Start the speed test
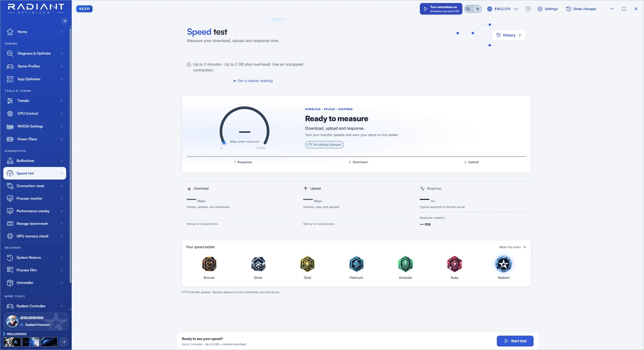Viewport: 644px width, 350px height. [515, 341]
